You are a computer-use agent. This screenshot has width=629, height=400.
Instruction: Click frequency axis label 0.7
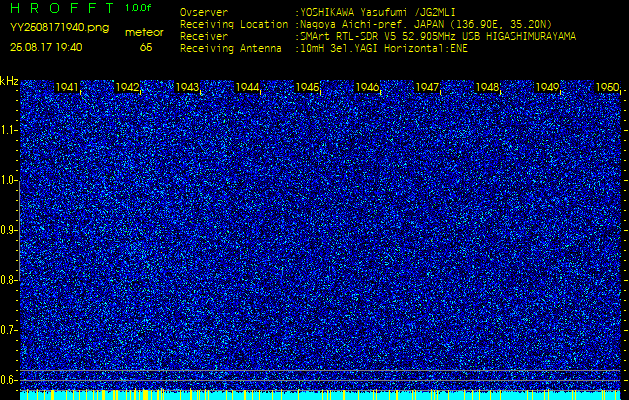[8, 330]
